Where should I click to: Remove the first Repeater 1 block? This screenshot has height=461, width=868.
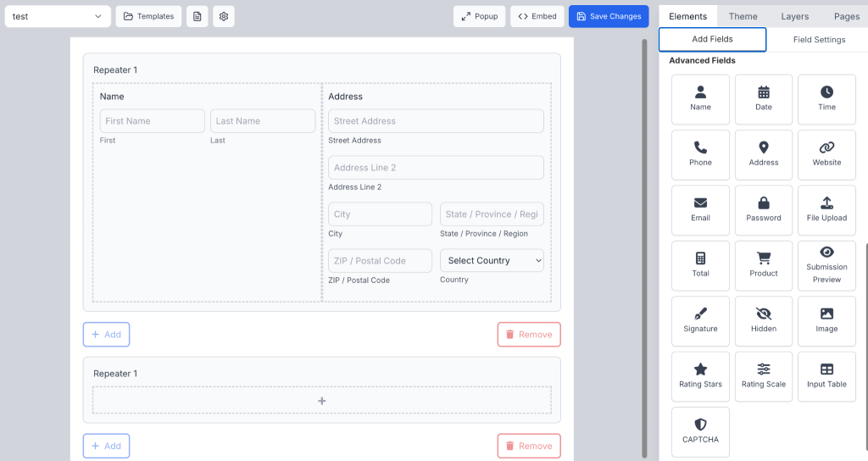pos(528,335)
